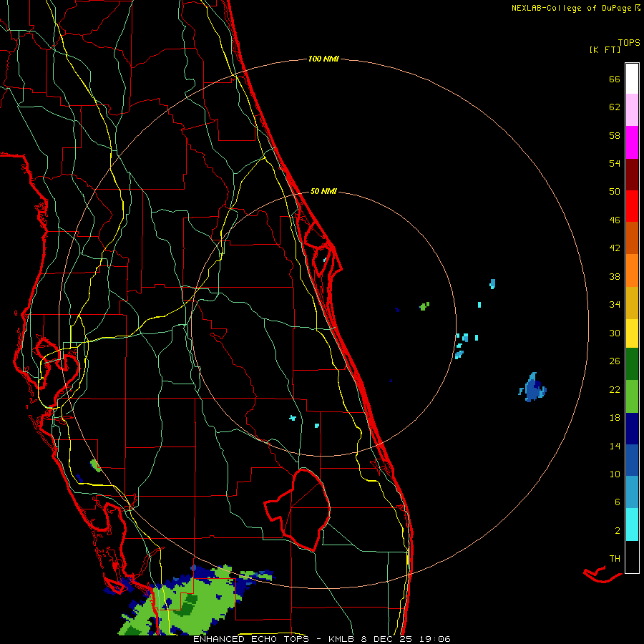This screenshot has width=644, height=644.
Task: Click the legend value 46
Action: pyautogui.click(x=615, y=220)
